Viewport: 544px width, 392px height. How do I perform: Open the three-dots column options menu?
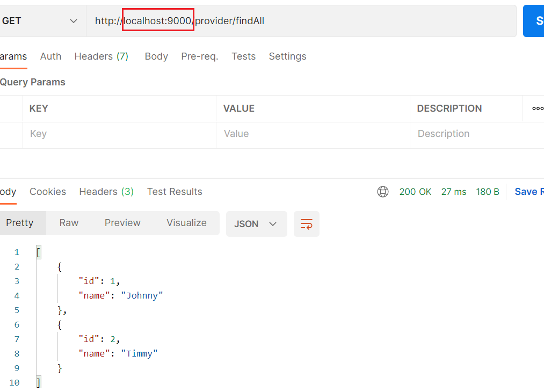pos(538,108)
